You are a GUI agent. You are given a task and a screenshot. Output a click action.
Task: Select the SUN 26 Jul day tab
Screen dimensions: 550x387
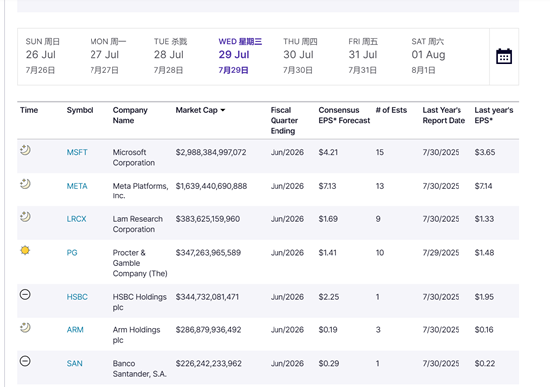[42, 56]
